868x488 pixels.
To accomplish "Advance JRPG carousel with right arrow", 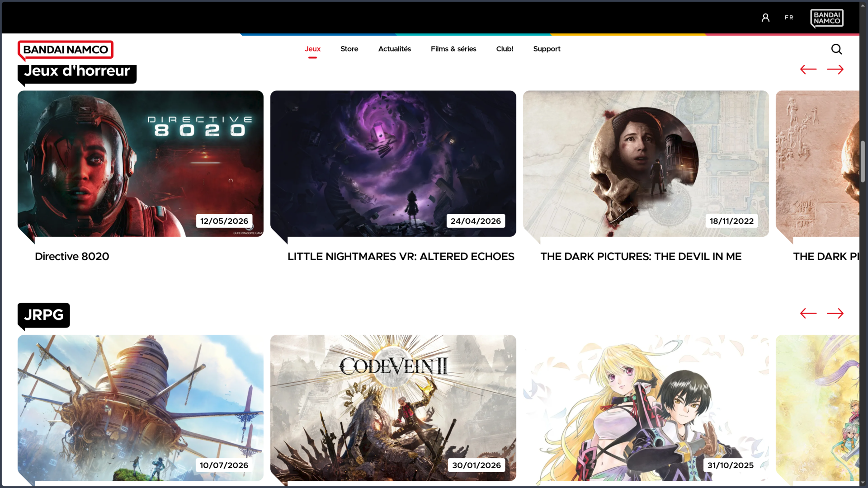I will (835, 314).
